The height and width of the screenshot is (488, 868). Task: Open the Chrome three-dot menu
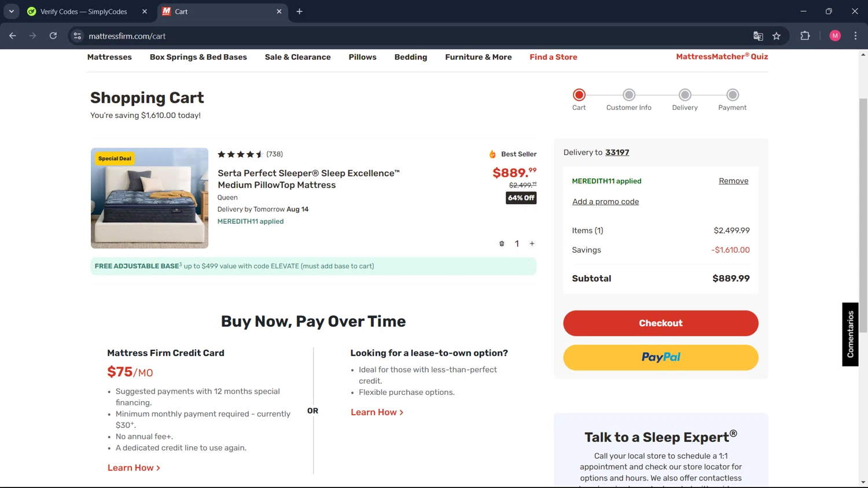click(x=855, y=36)
